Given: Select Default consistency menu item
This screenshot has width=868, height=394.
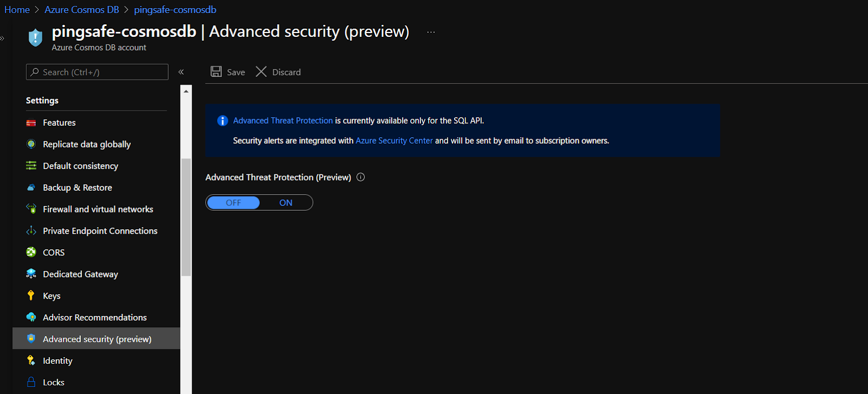Looking at the screenshot, I should pyautogui.click(x=80, y=166).
